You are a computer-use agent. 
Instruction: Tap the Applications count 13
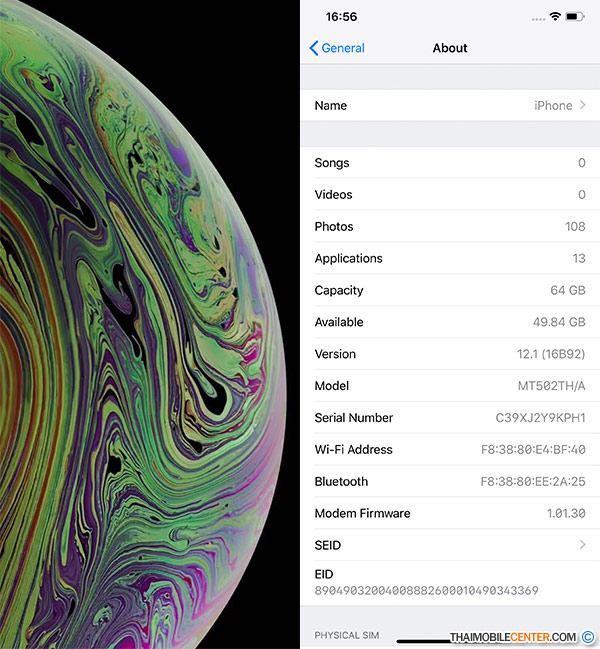click(579, 258)
